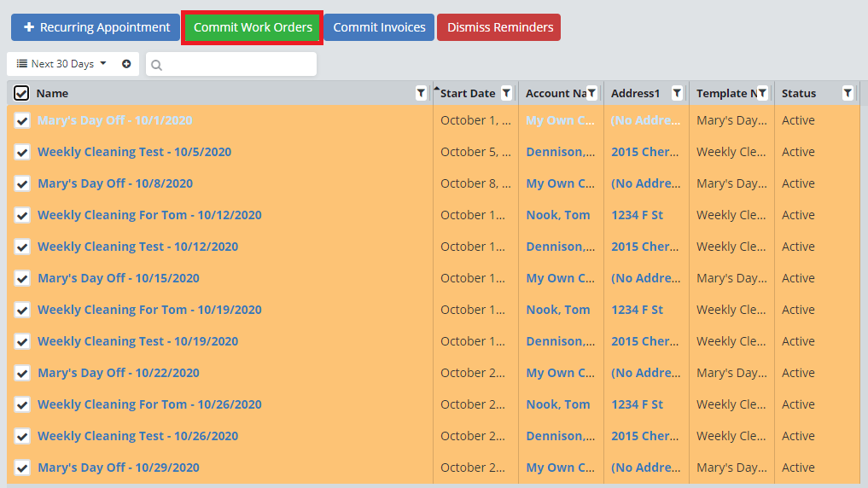Open Weekly Cleaning For Tom - 10/12/2020 link

click(149, 215)
